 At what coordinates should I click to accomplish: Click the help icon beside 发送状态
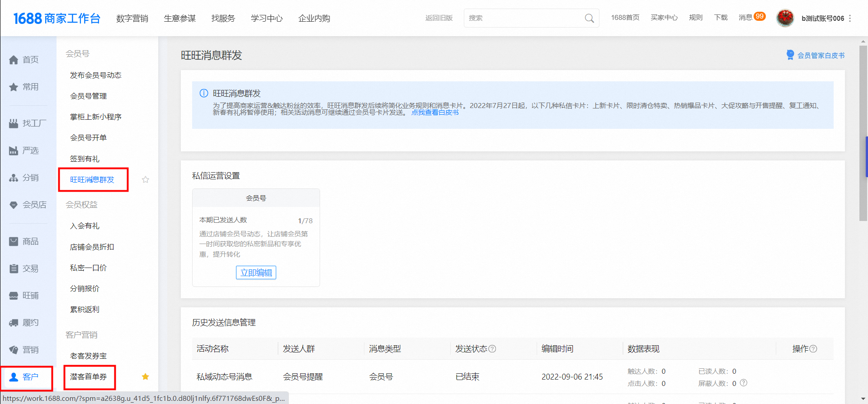(x=492, y=349)
